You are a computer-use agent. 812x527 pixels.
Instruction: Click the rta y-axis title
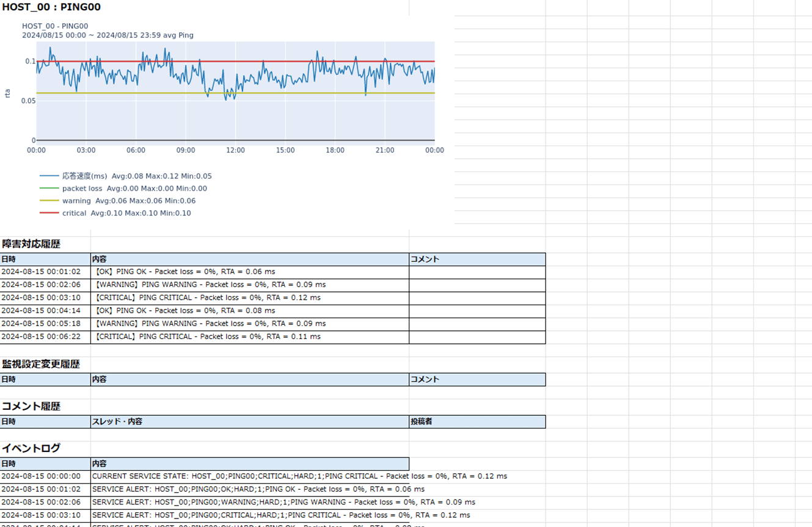pyautogui.click(x=7, y=93)
